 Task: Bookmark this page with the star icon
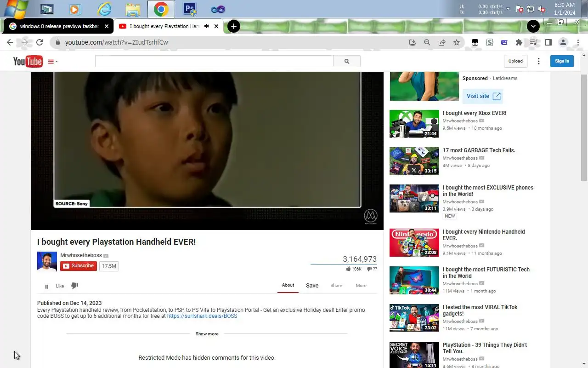457,42
